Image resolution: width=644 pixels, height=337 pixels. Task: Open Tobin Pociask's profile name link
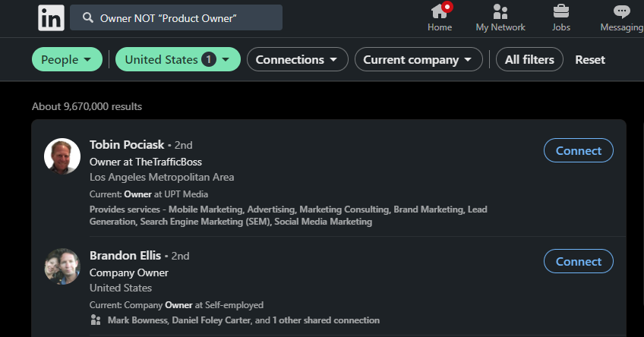[x=127, y=144]
